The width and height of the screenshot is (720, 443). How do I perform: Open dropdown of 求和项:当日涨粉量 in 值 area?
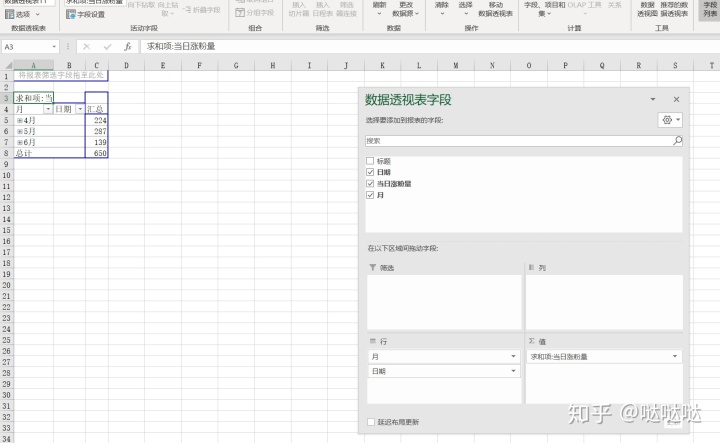click(675, 356)
